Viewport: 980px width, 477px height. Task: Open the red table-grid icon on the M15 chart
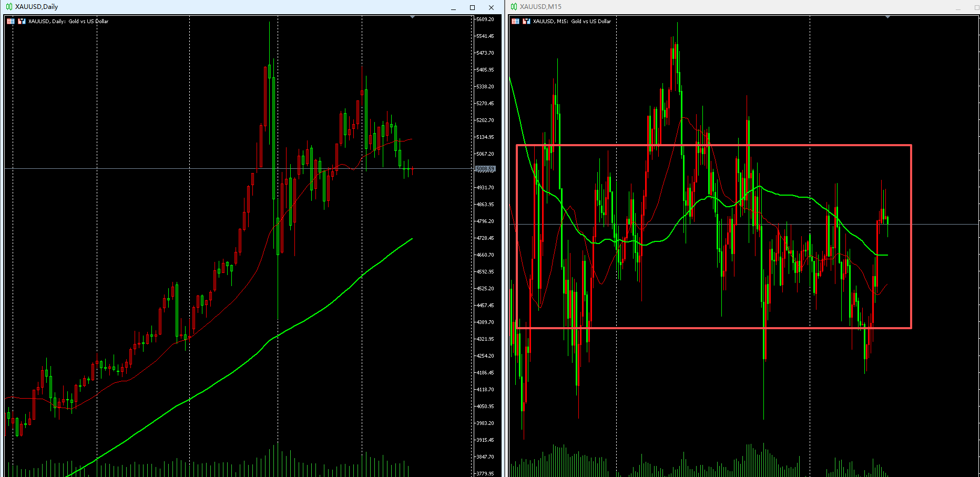515,22
